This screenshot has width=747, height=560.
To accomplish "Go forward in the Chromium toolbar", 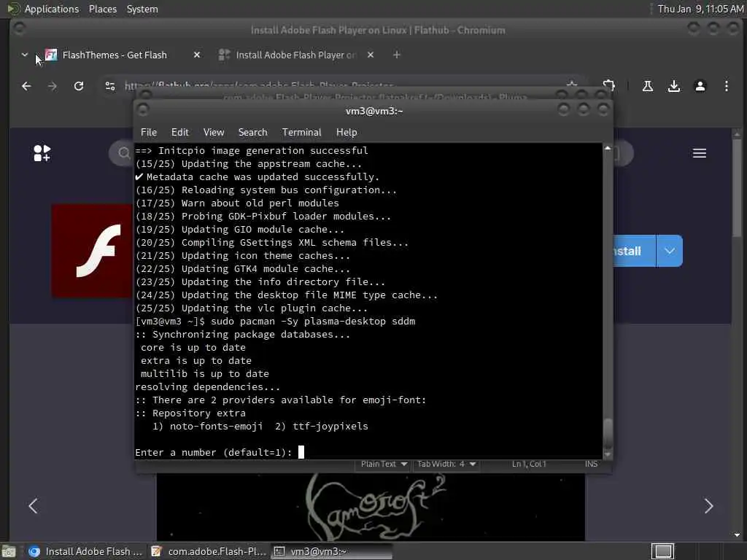I will click(53, 86).
